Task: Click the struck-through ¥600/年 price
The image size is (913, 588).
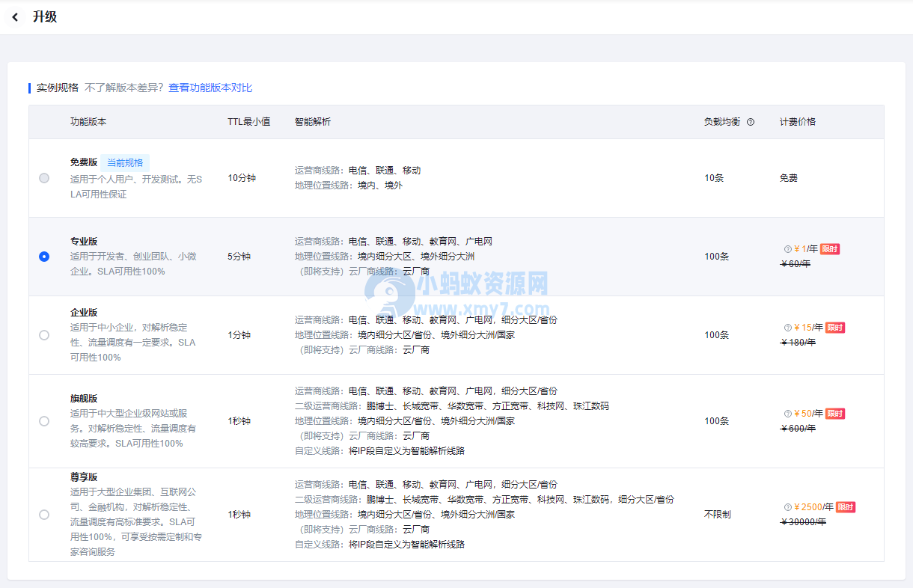Action: pyautogui.click(x=798, y=429)
